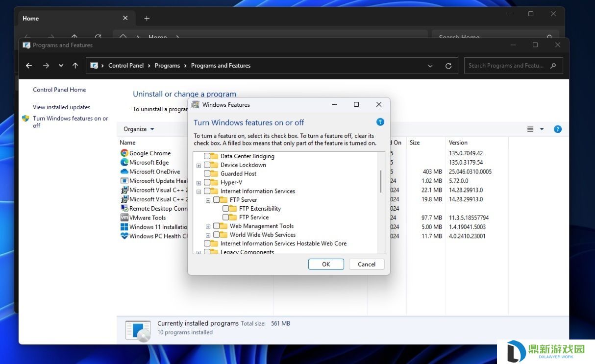This screenshot has width=595, height=364.
Task: Open the view options dropdown arrow
Action: point(542,129)
